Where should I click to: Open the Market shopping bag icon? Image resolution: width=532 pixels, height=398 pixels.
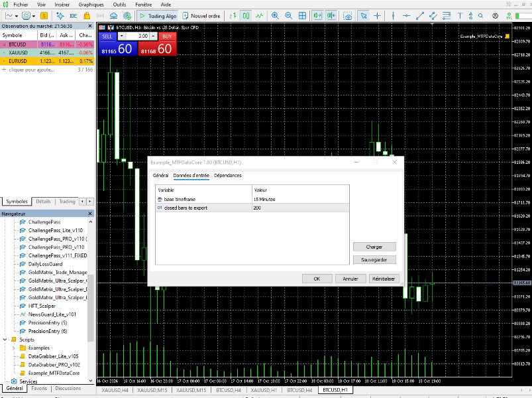[x=87, y=16]
